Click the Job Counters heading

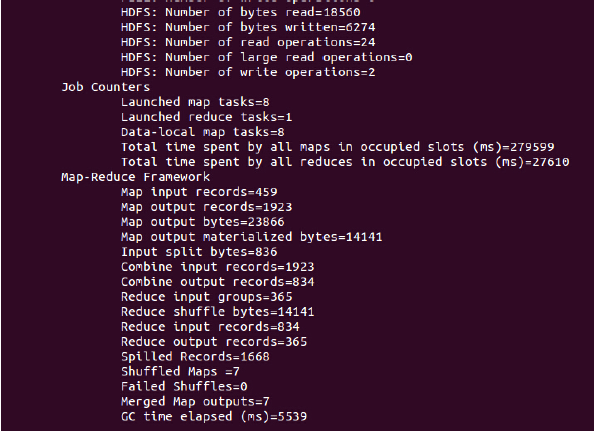[x=106, y=87]
